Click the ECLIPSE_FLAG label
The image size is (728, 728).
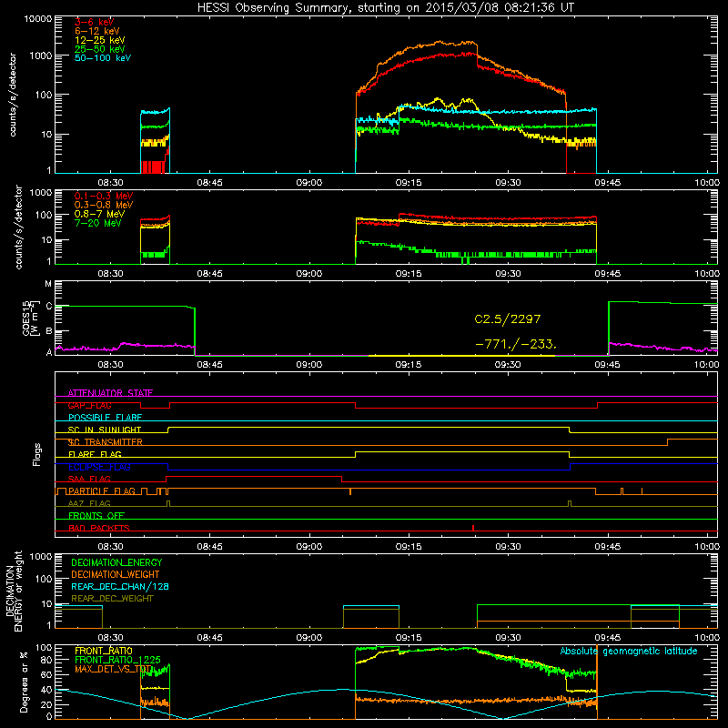[x=99, y=467]
